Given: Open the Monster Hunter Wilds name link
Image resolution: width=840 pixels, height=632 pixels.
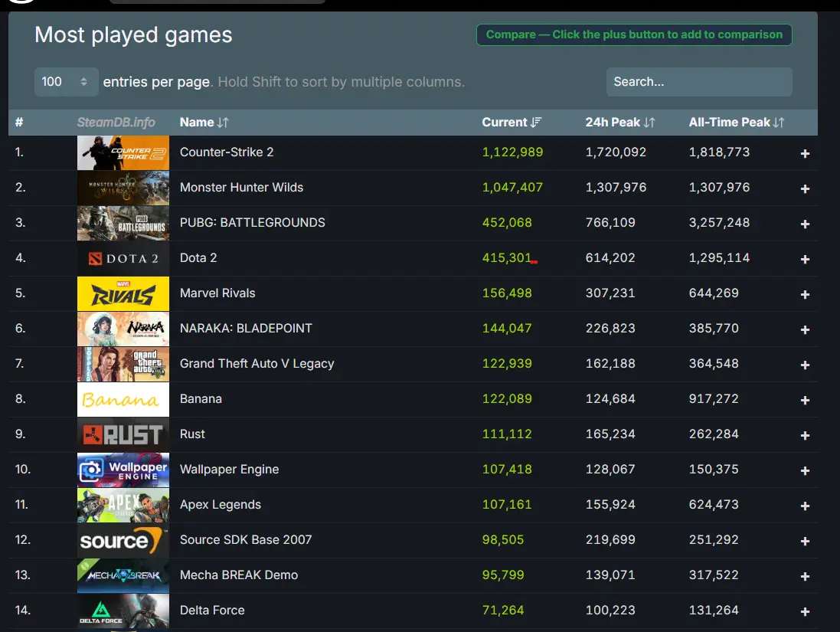Looking at the screenshot, I should coord(242,188).
